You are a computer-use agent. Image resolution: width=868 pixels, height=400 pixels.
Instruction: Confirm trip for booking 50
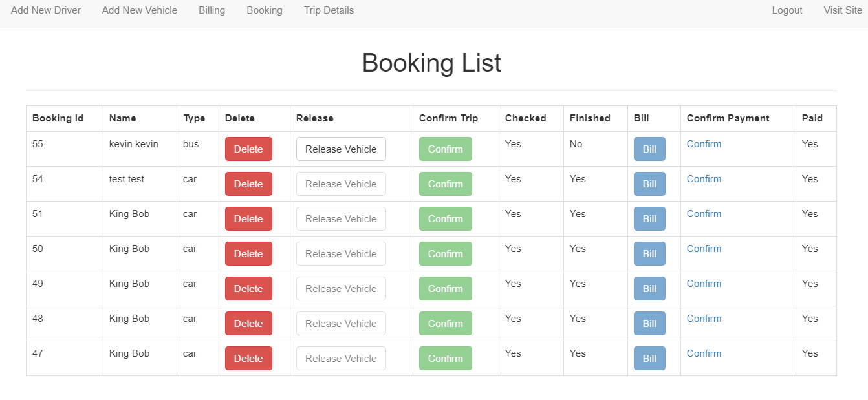coord(445,253)
